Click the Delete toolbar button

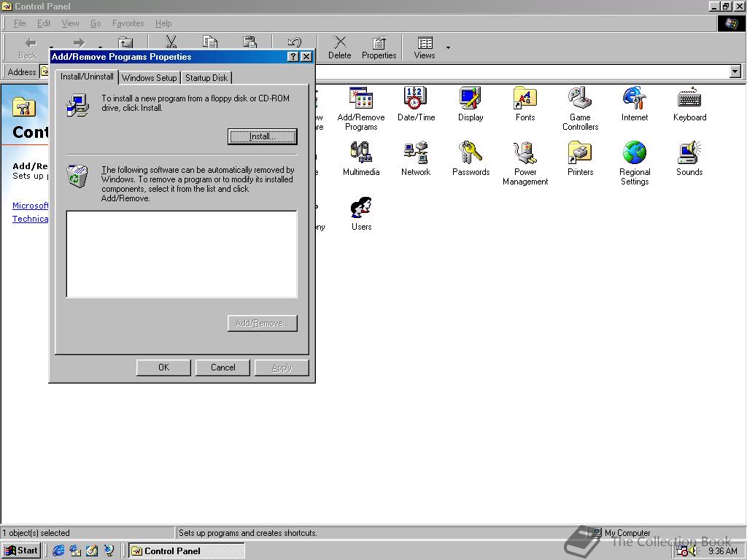[x=340, y=47]
